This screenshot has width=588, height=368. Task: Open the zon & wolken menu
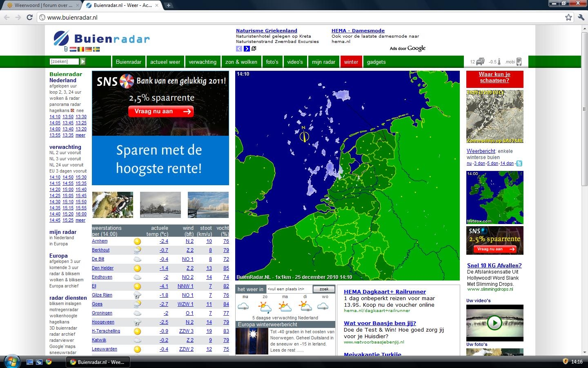[x=241, y=62]
